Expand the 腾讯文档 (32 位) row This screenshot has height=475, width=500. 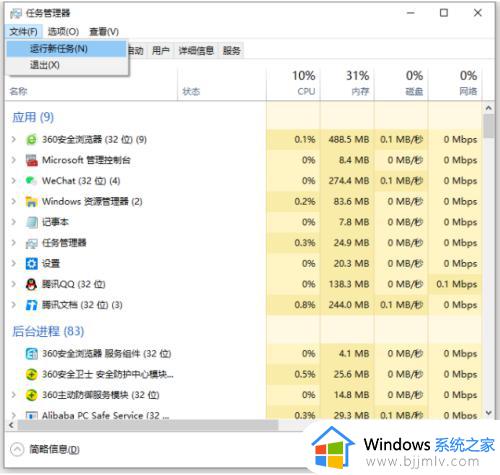click(x=13, y=305)
